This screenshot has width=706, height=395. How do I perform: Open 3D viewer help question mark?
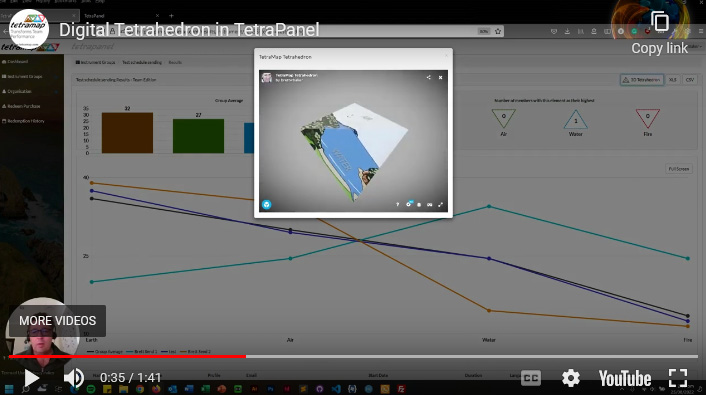[x=397, y=204]
